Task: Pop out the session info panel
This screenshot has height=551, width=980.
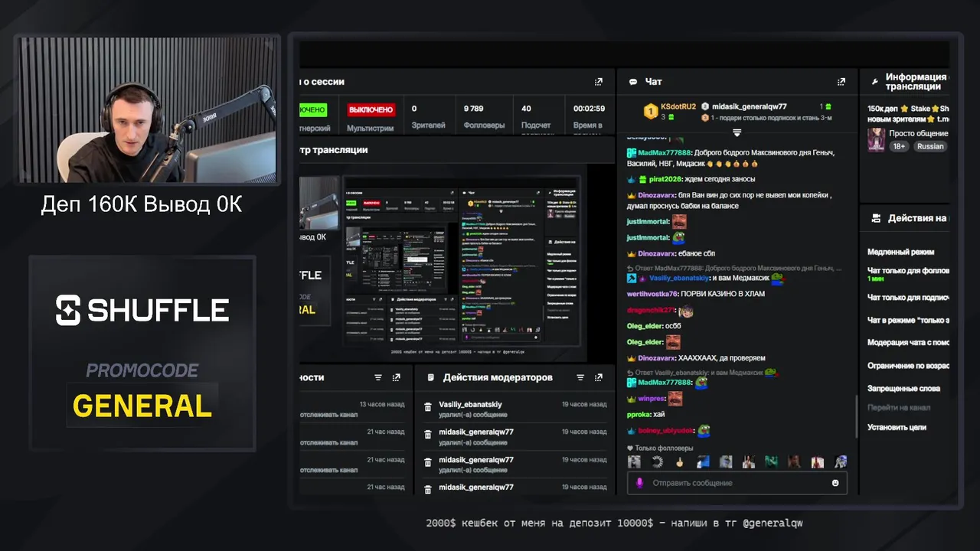Action: coord(599,82)
